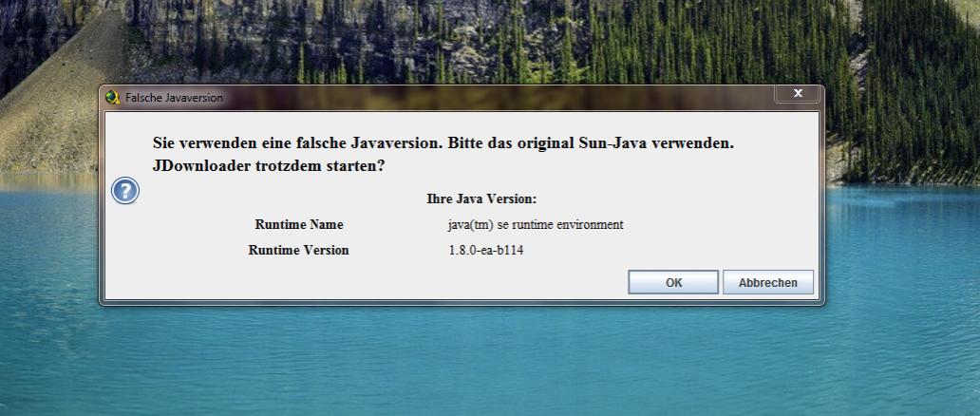
Task: Close the Falsche Javaversion dialog
Action: (x=798, y=94)
